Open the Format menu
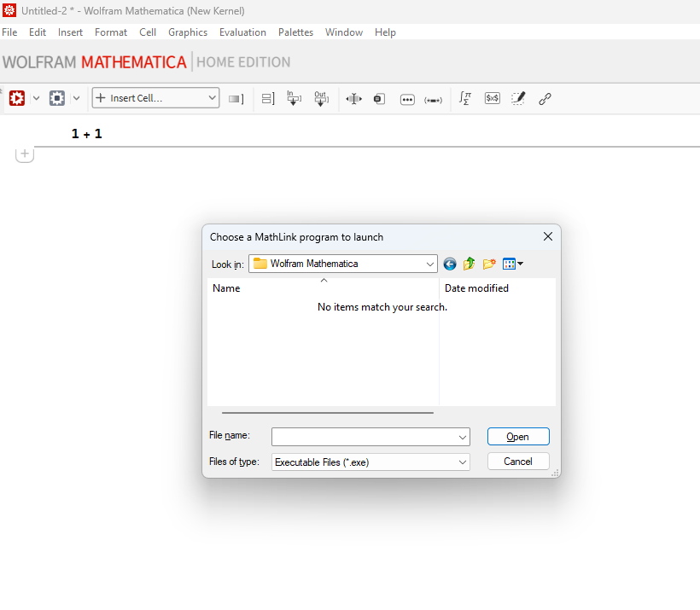700x610 pixels. pyautogui.click(x=111, y=32)
